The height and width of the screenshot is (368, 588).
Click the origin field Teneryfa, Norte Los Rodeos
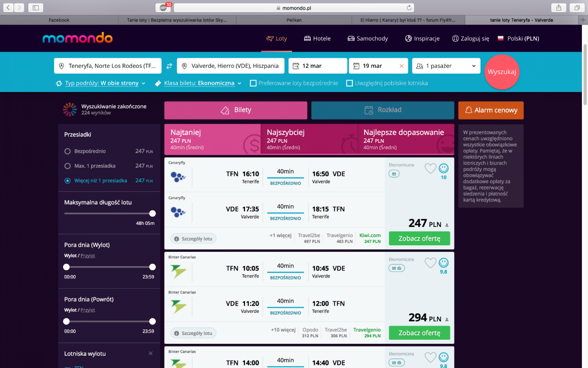click(x=108, y=66)
